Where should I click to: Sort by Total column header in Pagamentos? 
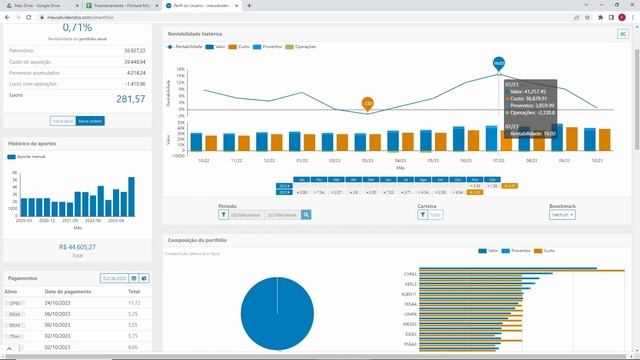click(x=134, y=292)
